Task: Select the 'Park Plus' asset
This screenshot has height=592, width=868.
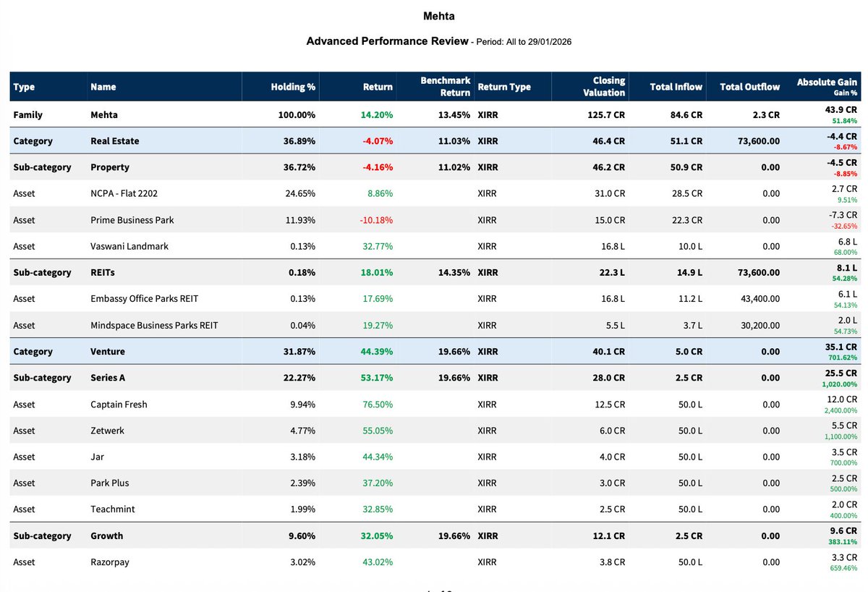Action: pyautogui.click(x=110, y=483)
